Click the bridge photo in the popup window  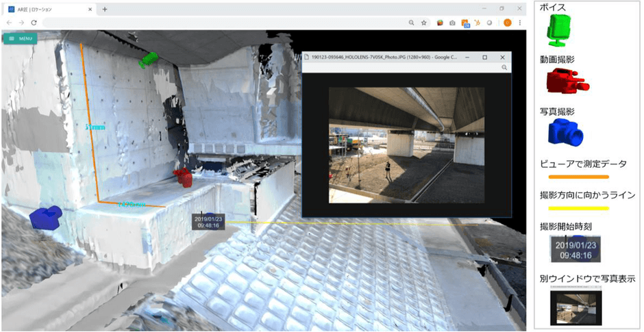[x=406, y=144]
